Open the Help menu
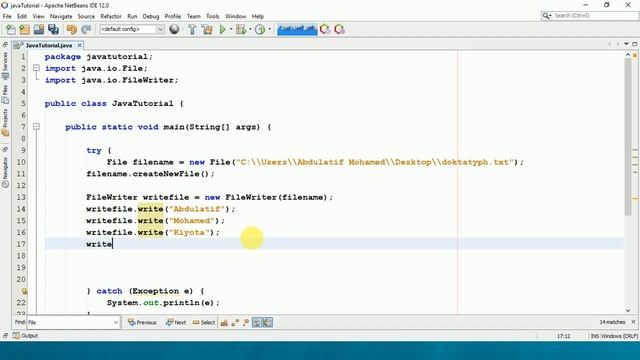The width and height of the screenshot is (640, 360). pos(258,16)
